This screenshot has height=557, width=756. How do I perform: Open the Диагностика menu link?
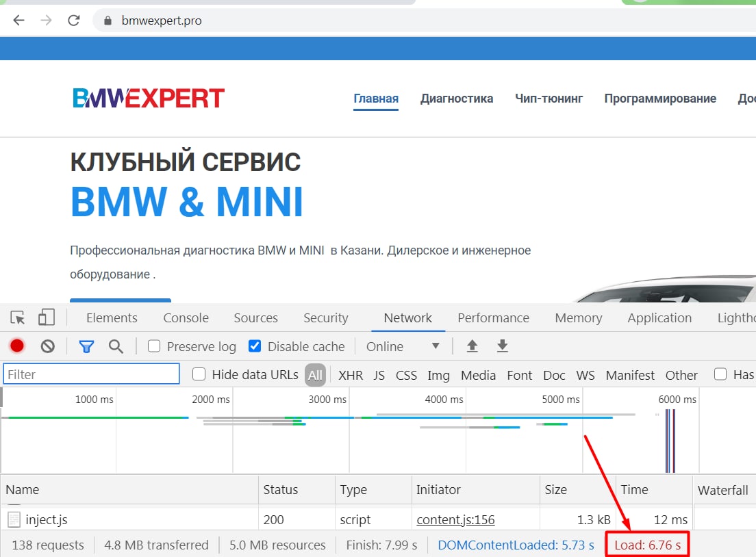457,99
